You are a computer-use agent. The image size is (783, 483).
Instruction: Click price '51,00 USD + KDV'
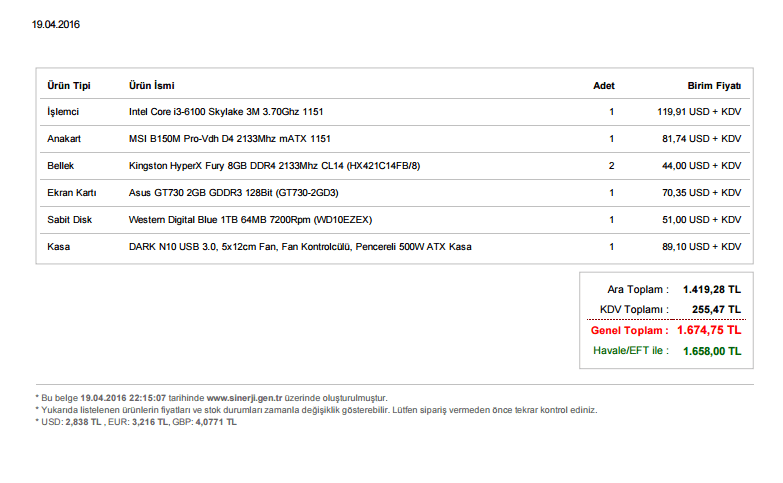702,220
